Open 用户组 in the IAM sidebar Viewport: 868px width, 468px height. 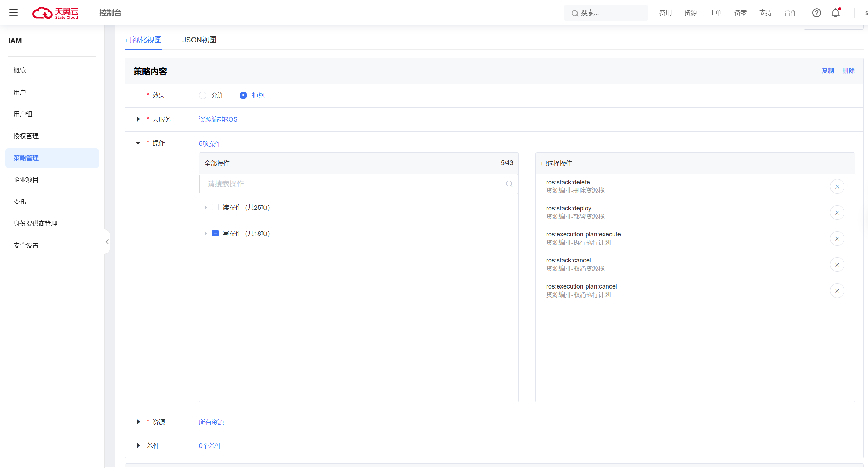click(x=23, y=114)
